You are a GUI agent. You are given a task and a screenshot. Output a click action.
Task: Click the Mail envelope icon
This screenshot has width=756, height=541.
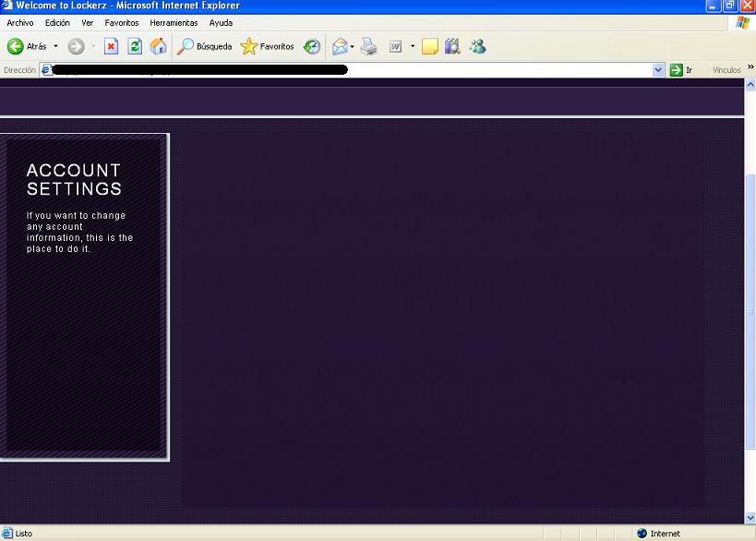[340, 46]
